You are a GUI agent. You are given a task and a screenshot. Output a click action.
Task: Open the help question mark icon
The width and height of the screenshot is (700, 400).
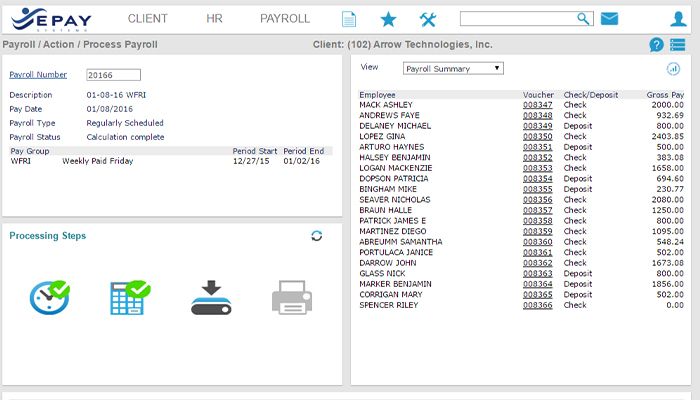656,45
